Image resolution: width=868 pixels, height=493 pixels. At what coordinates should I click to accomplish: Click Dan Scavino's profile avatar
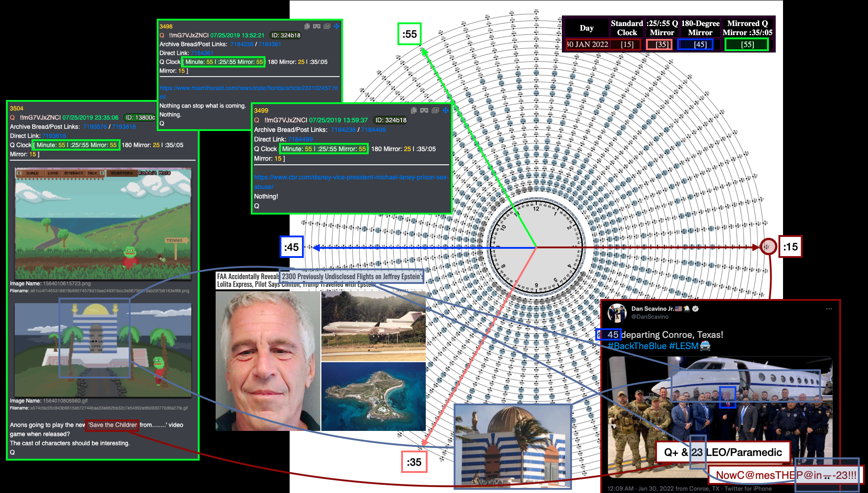pos(617,313)
